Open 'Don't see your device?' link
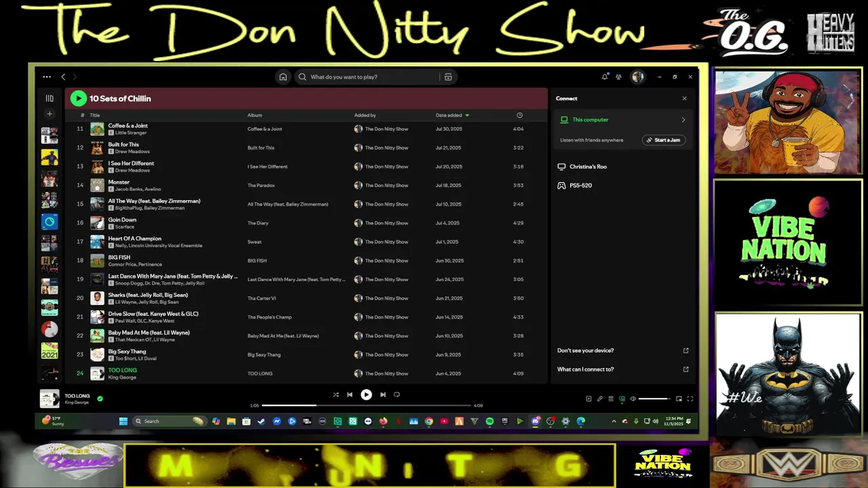 (x=623, y=350)
